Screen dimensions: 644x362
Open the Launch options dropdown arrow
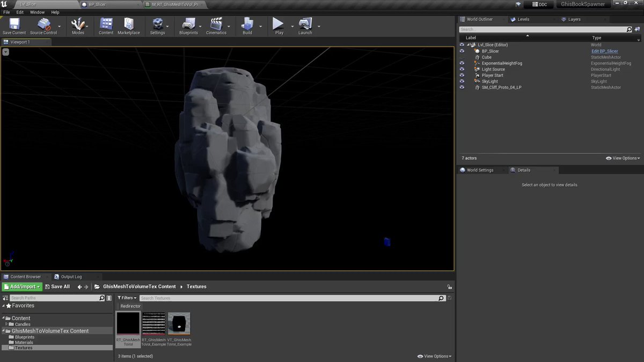[x=319, y=26]
